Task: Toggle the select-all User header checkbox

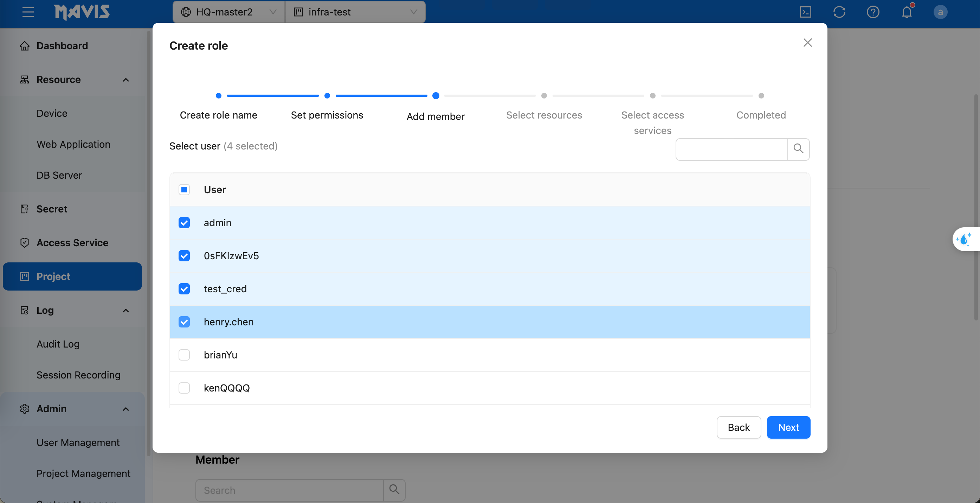Action: [184, 190]
